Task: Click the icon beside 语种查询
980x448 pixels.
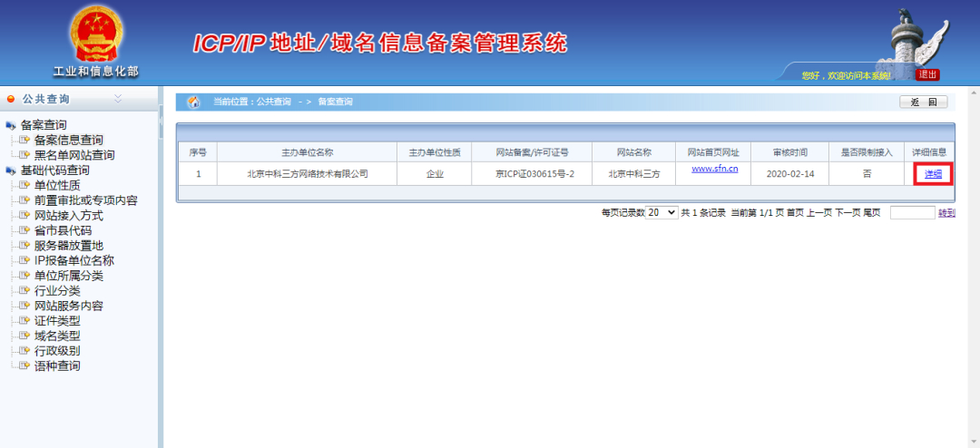Action: (25, 365)
